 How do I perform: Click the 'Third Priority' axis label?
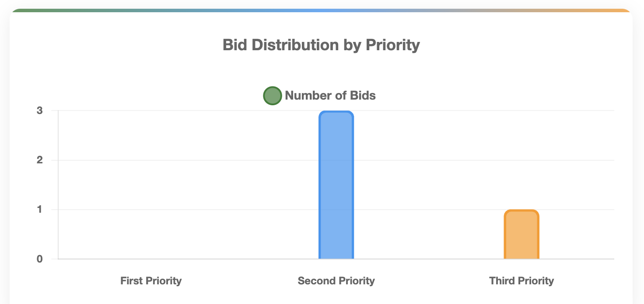(x=521, y=281)
